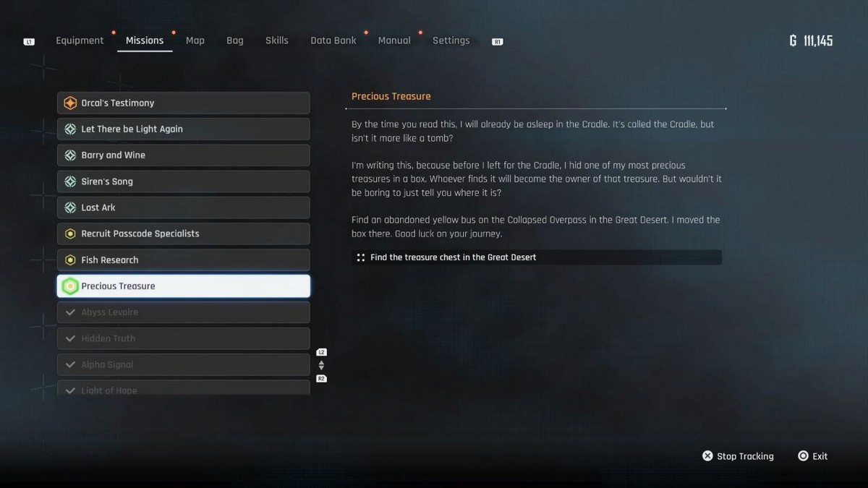868x488 pixels.
Task: Select the Lost Ark mission entry
Action: 184,207
